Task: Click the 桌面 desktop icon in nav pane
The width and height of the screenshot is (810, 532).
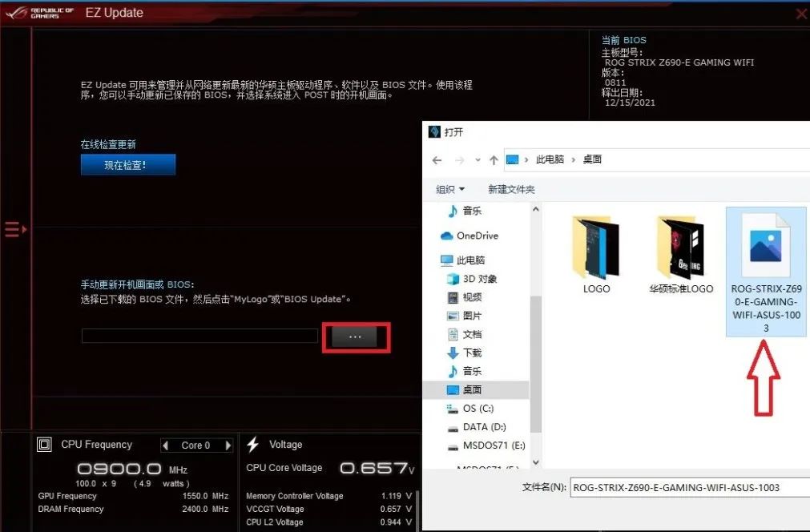Action: click(453, 390)
